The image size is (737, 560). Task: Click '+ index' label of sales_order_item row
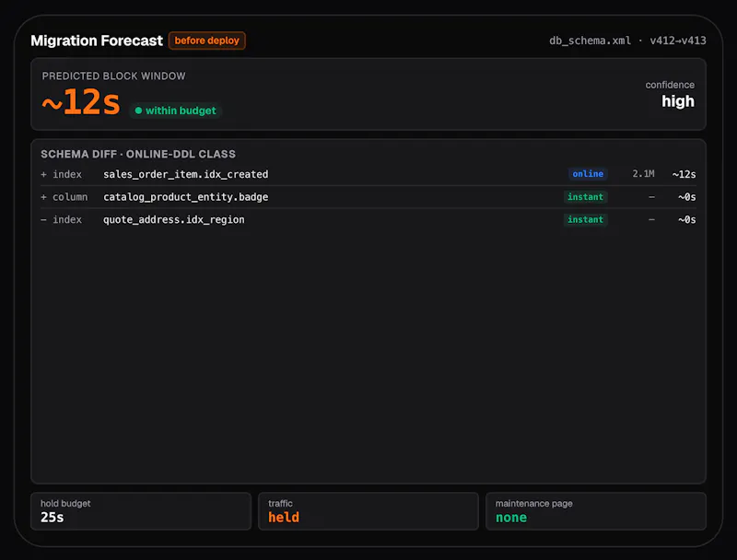[x=61, y=174]
